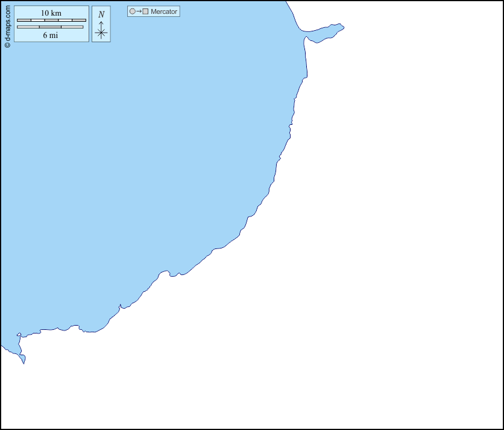Click the kilometer scale bar

51,21
